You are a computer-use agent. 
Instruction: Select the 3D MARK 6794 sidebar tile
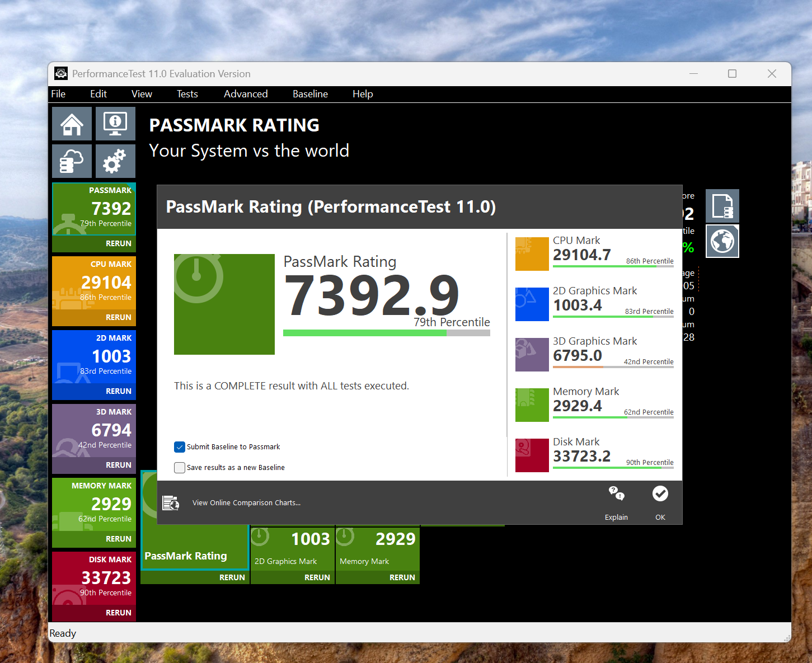[x=94, y=431]
